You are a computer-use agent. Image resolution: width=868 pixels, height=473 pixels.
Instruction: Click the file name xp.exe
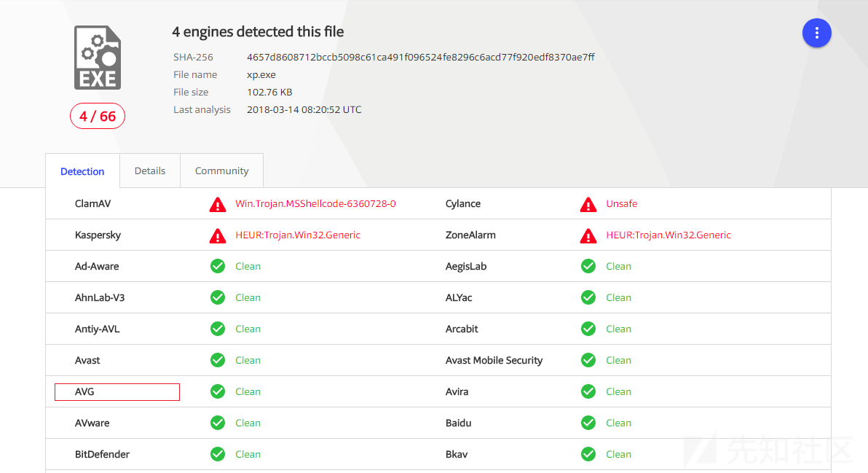(x=261, y=75)
